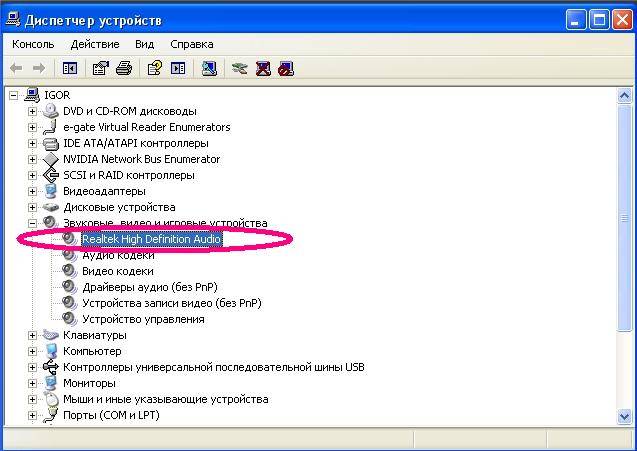Expand the Видеоадаптеры category
Screen dimensions: 637x451
tap(32, 191)
